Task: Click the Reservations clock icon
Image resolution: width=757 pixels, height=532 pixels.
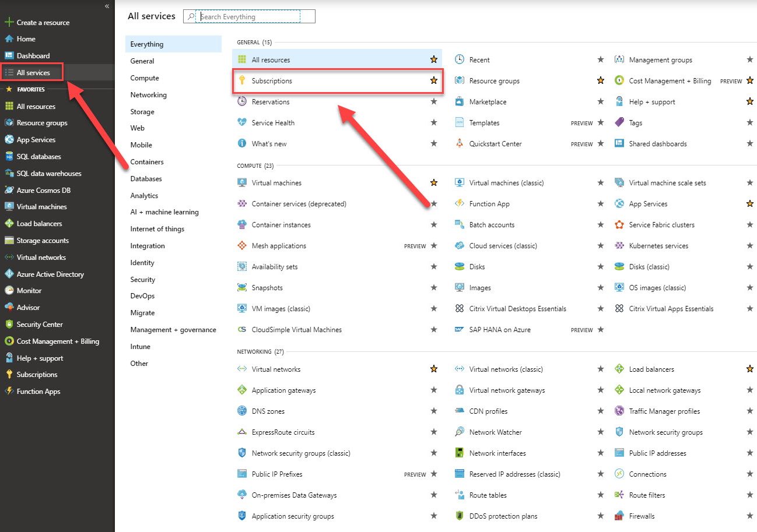Action: 242,101
